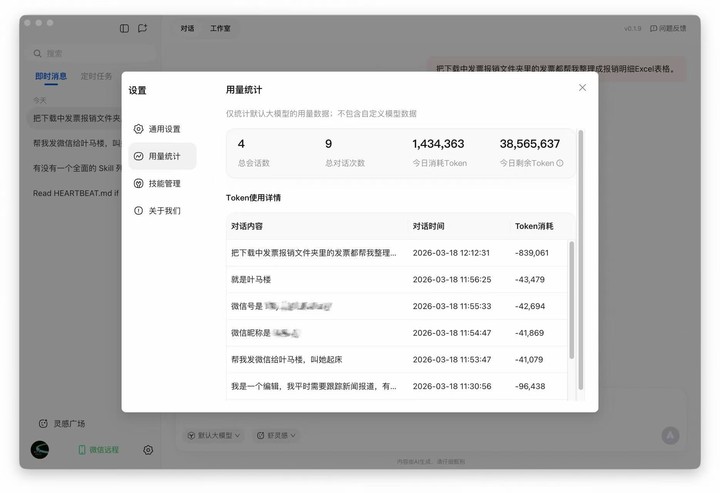Open 技能管理 in settings sidebar

[x=162, y=184]
